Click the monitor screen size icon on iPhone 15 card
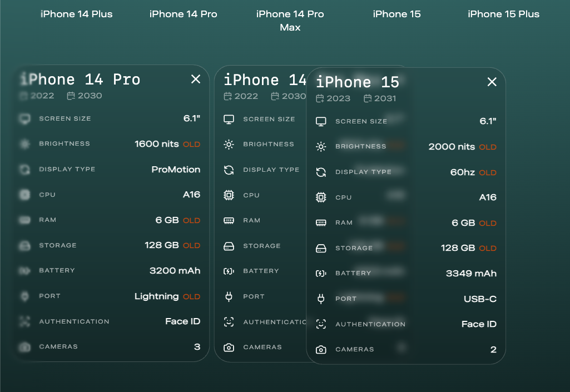This screenshot has height=392, width=570. [x=321, y=121]
